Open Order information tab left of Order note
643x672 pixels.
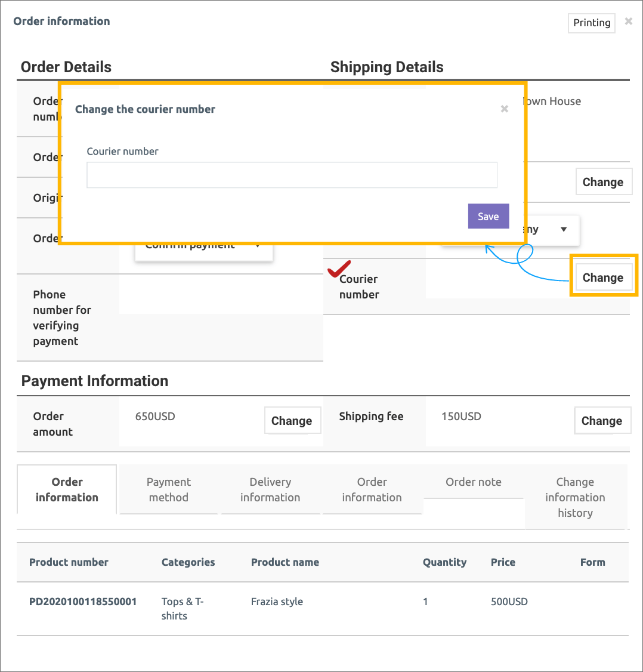tap(372, 489)
